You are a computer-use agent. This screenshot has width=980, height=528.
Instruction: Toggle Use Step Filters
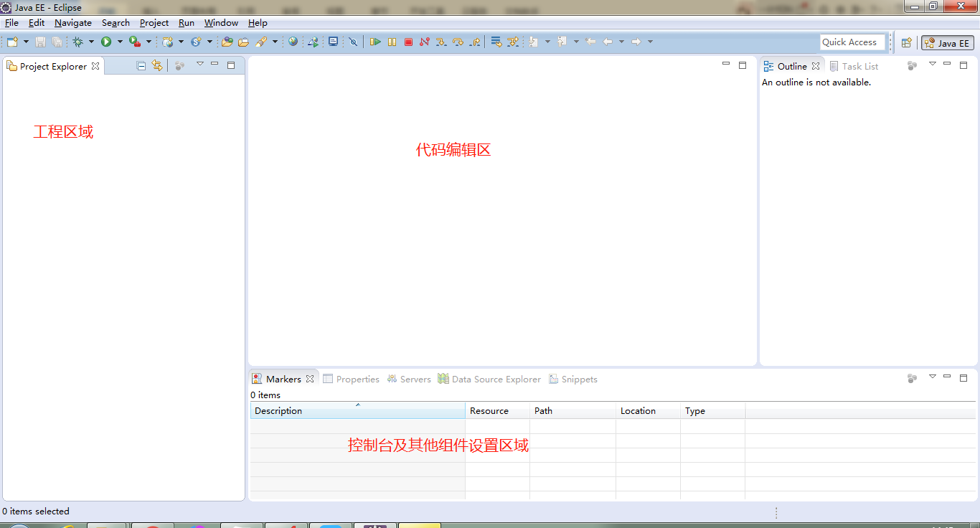point(513,42)
